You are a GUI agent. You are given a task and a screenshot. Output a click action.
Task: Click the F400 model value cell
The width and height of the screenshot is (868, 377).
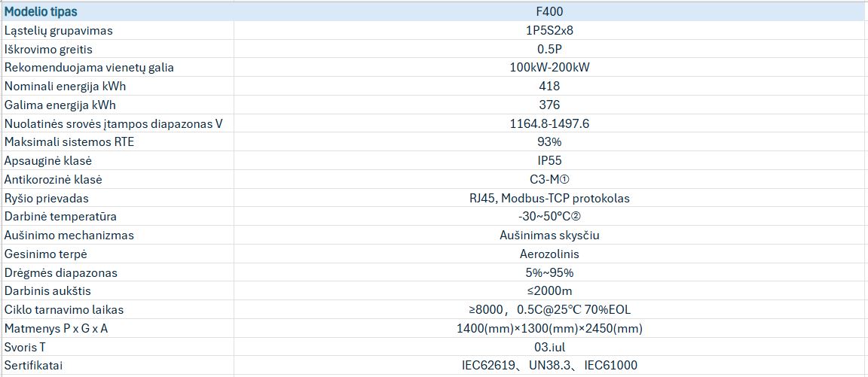549,12
